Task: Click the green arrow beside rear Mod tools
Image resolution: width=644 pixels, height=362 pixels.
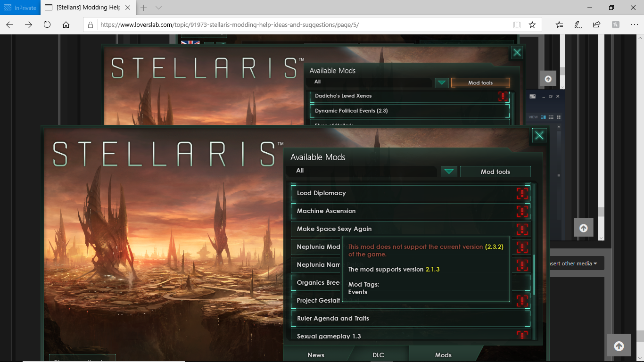Action: (441, 82)
